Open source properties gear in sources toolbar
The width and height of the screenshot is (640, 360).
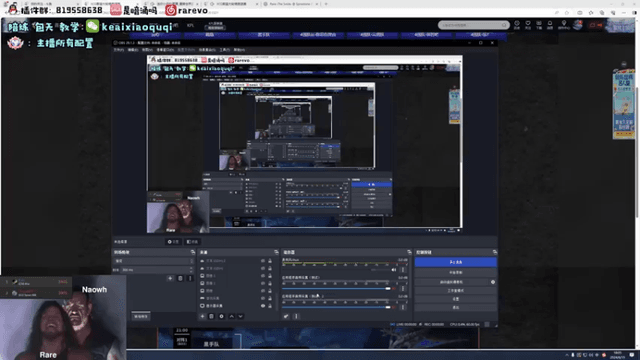coord(221,316)
